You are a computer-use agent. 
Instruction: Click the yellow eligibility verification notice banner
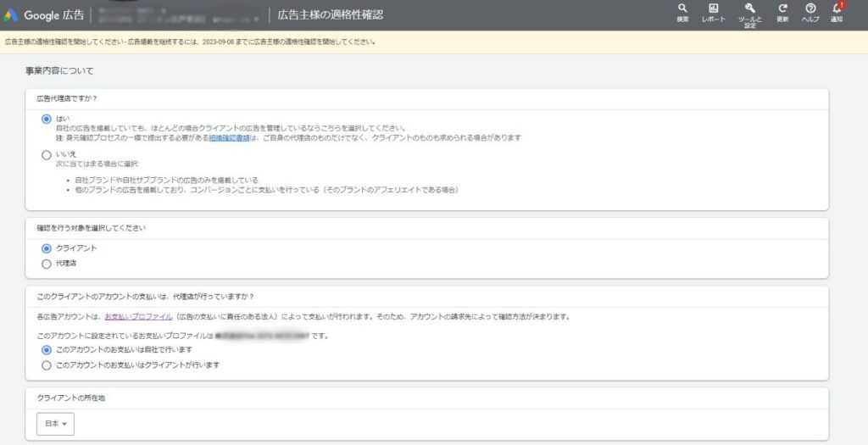pos(191,41)
